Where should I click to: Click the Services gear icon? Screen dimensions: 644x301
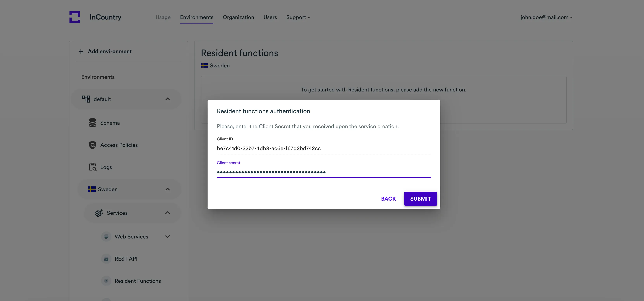[99, 213]
